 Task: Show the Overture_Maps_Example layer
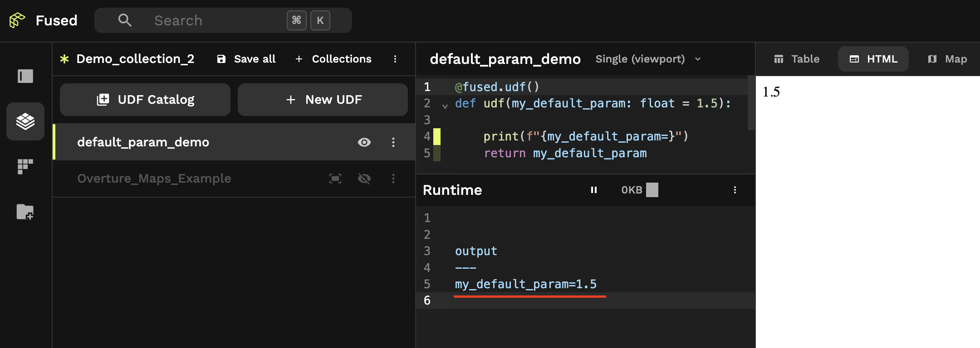[x=364, y=179]
